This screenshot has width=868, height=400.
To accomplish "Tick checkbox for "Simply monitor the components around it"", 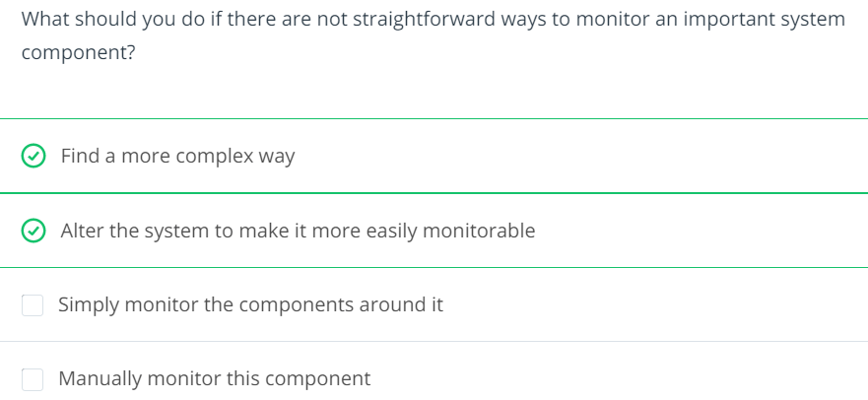I will click(x=33, y=305).
